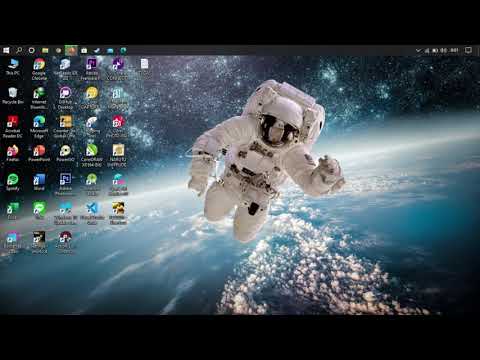Viewport: 480px width, 360px height.
Task: Open PowerISO desktop shortcut
Action: click(65, 153)
